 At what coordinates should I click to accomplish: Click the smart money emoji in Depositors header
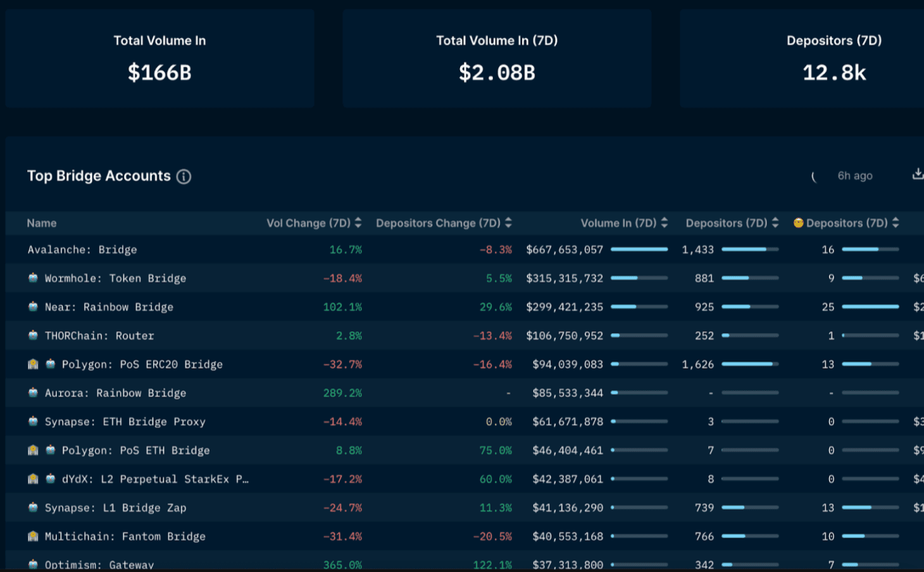(798, 223)
